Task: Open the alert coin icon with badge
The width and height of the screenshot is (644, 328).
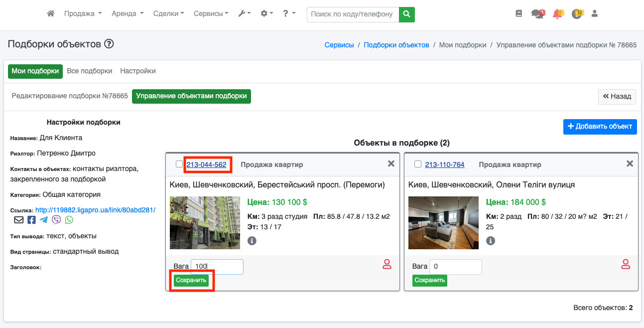Action: click(577, 14)
